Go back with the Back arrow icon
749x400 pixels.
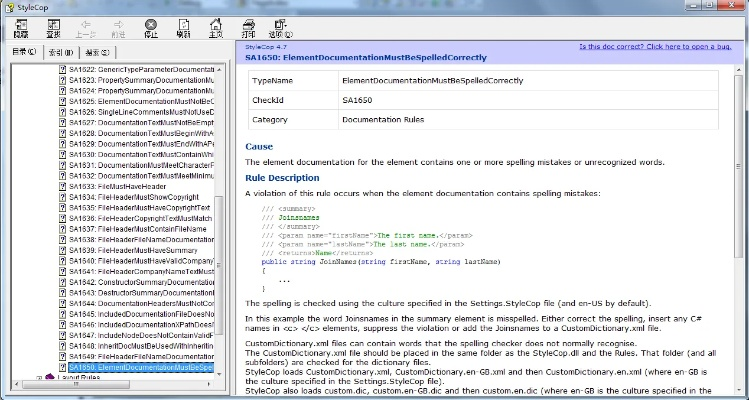[x=86, y=27]
